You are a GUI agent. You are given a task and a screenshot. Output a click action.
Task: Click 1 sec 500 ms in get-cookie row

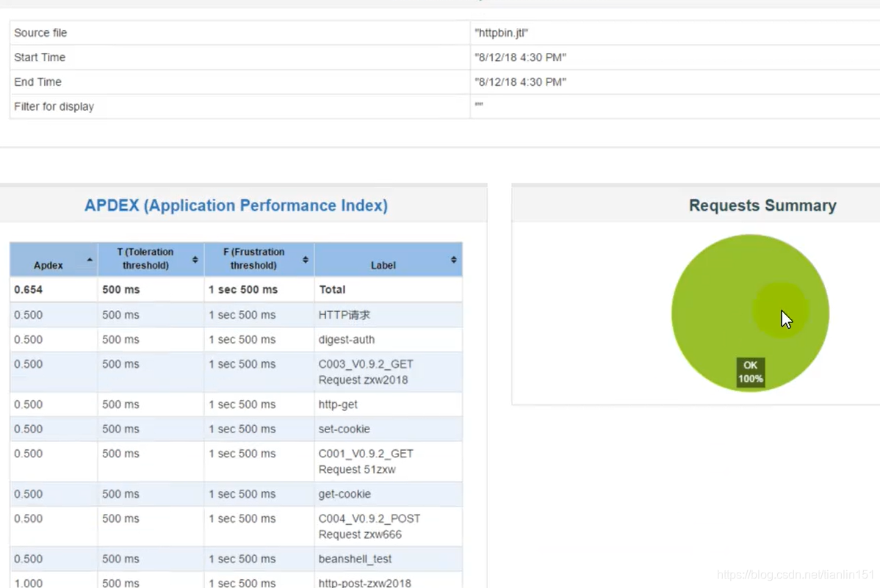click(x=242, y=494)
